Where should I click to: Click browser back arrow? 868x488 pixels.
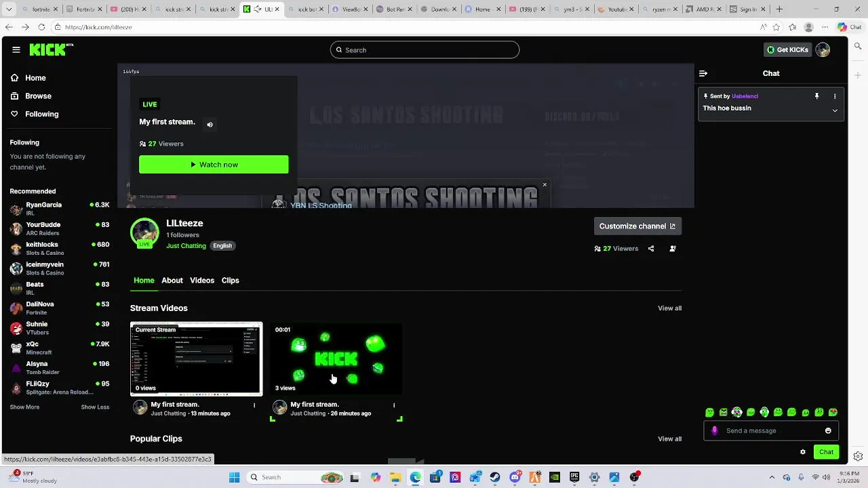(x=9, y=27)
